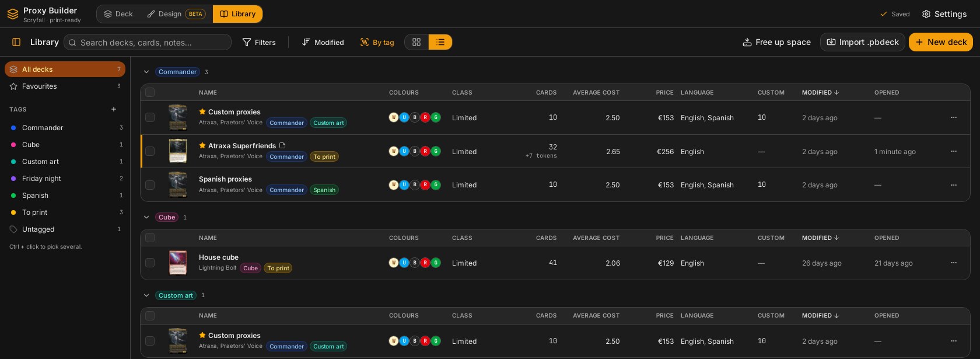Select All decks in sidebar
980x359 pixels.
tap(65, 69)
